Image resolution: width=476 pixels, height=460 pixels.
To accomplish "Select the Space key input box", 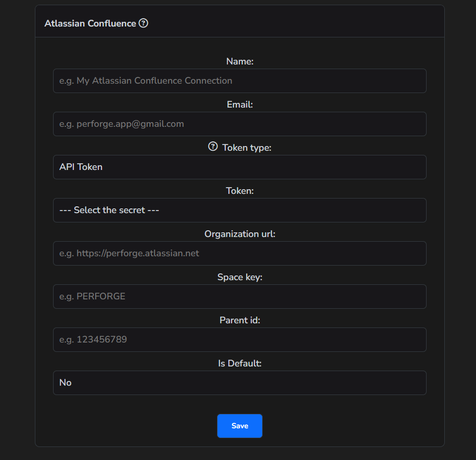I will [239, 296].
